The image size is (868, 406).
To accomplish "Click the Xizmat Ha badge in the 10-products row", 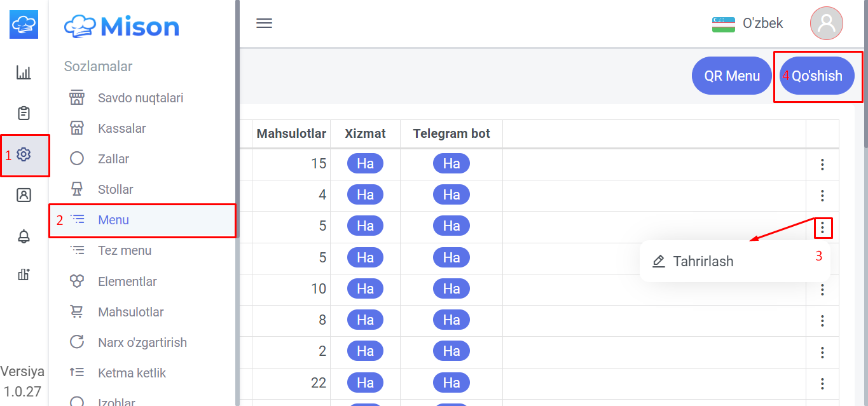I will pyautogui.click(x=365, y=289).
